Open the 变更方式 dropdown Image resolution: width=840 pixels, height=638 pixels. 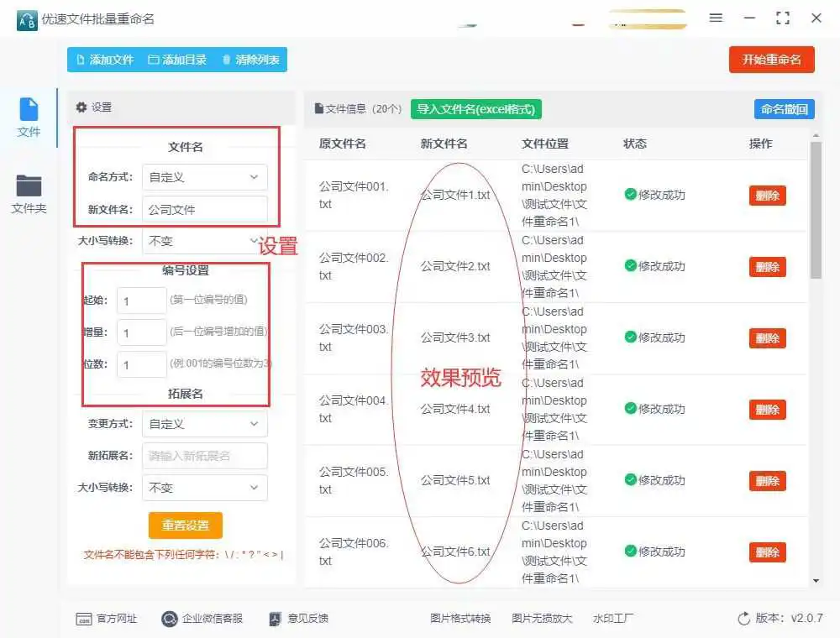coord(205,424)
